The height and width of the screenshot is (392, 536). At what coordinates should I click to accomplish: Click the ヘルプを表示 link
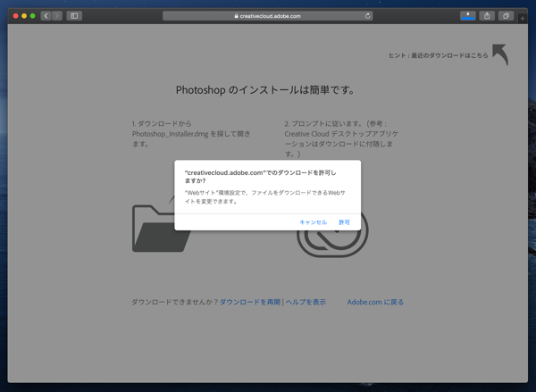pos(306,302)
